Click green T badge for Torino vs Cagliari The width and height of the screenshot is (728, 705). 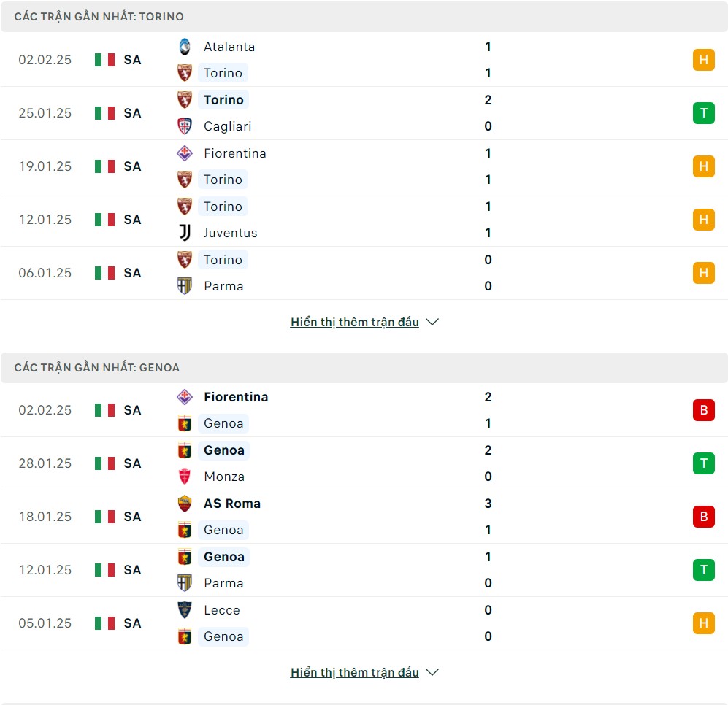coord(703,113)
